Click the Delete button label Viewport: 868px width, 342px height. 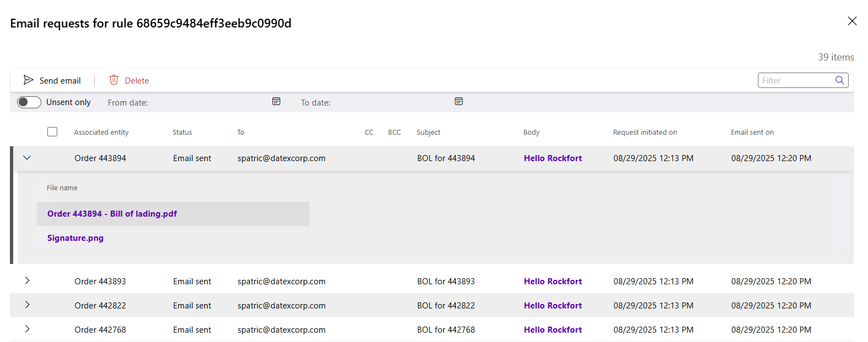pyautogui.click(x=137, y=81)
